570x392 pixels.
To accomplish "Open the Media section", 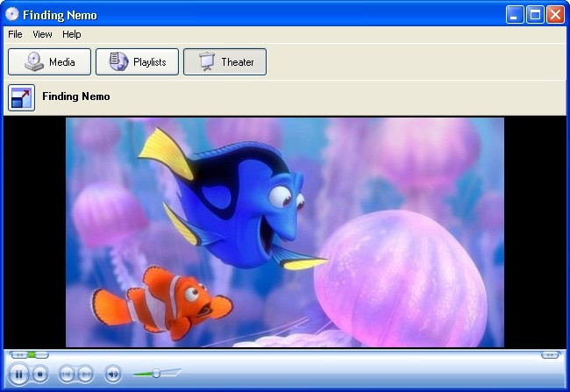I will (x=49, y=61).
